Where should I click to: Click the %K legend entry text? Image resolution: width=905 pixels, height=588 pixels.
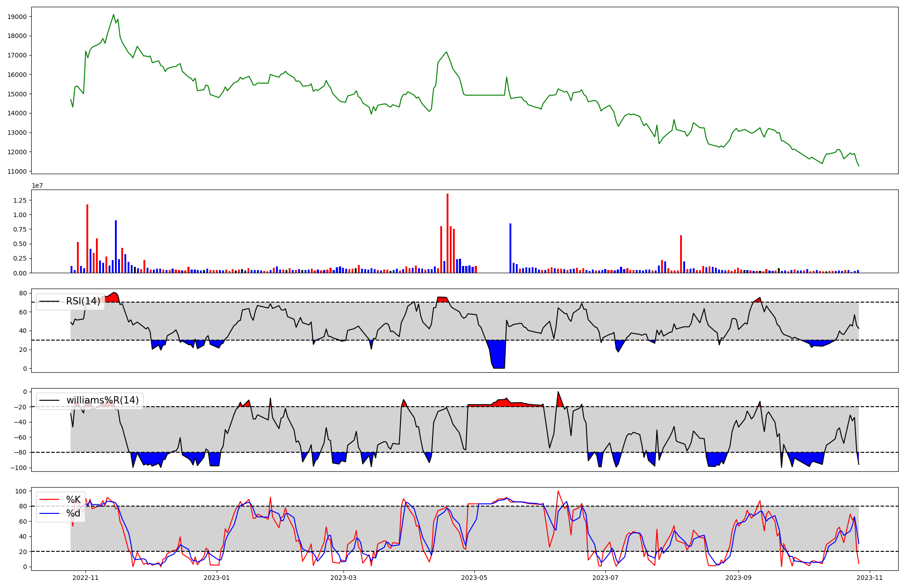73,499
